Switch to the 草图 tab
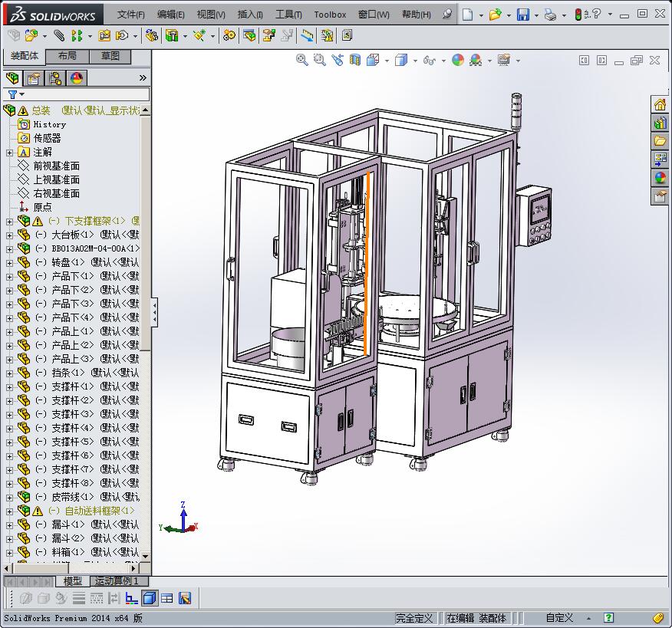Image resolution: width=672 pixels, height=628 pixels. tap(110, 56)
